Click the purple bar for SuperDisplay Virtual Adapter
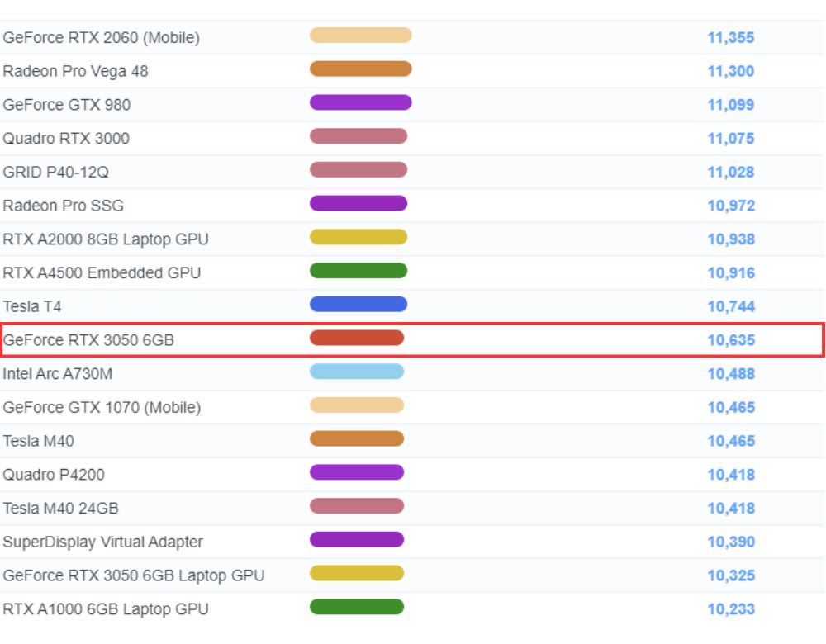Image resolution: width=826 pixels, height=644 pixels. 357,540
